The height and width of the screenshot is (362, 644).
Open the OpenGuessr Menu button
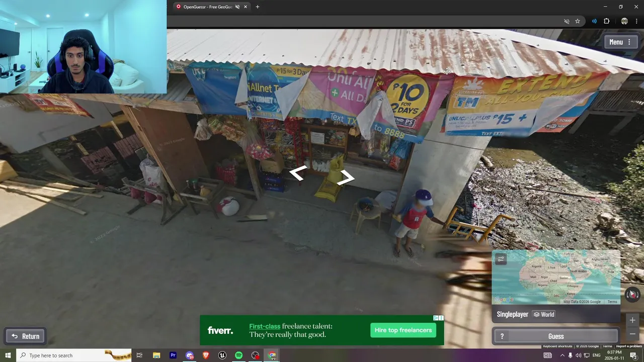620,42
